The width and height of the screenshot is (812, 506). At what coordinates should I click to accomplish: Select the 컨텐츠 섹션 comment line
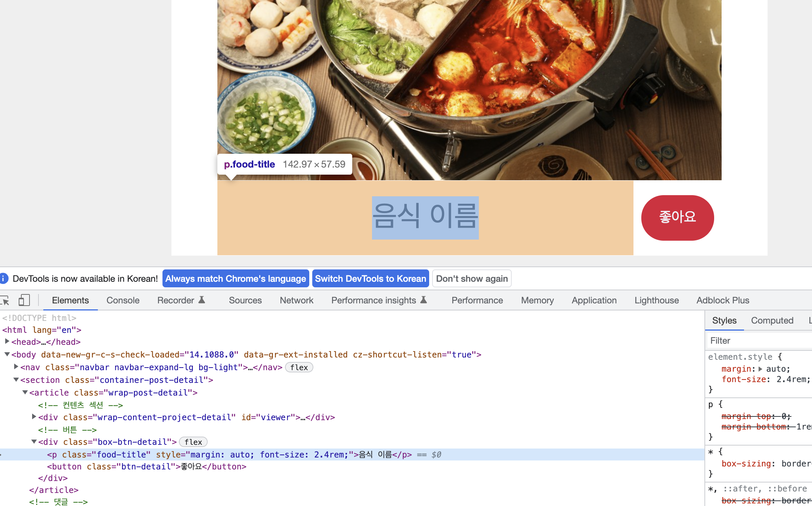click(x=80, y=405)
